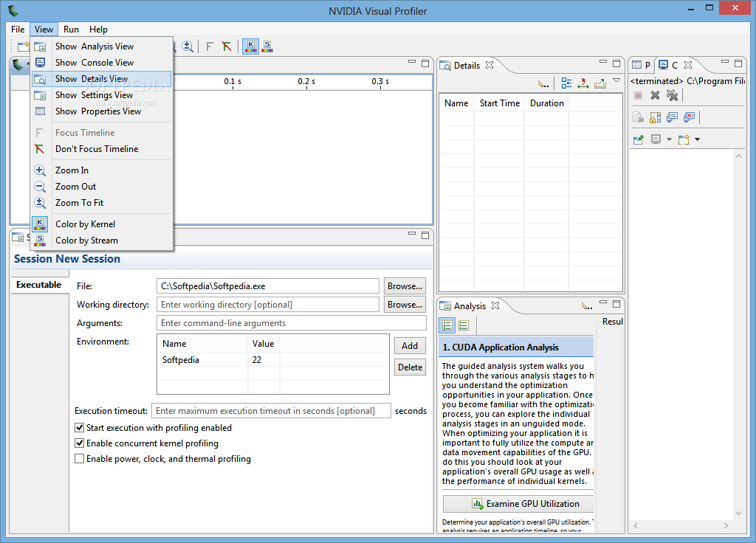Toggle Color by Stream toolbar button
This screenshot has height=543, width=756.
pyautogui.click(x=267, y=46)
